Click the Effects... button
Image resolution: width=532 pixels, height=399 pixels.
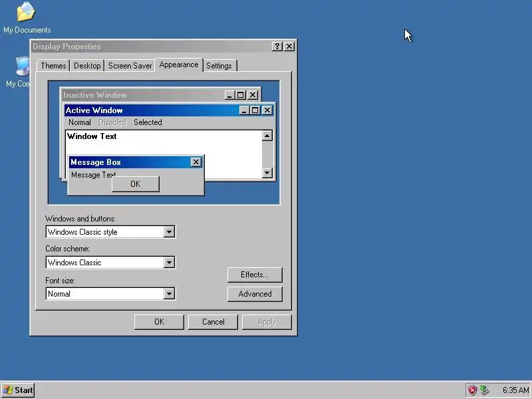[255, 275]
